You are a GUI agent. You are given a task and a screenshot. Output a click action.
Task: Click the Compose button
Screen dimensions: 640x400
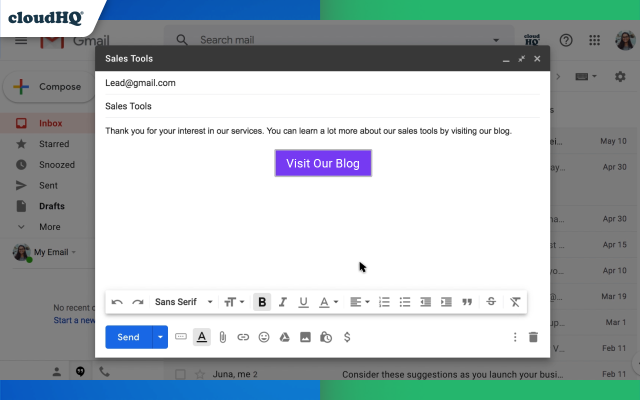[x=49, y=87]
